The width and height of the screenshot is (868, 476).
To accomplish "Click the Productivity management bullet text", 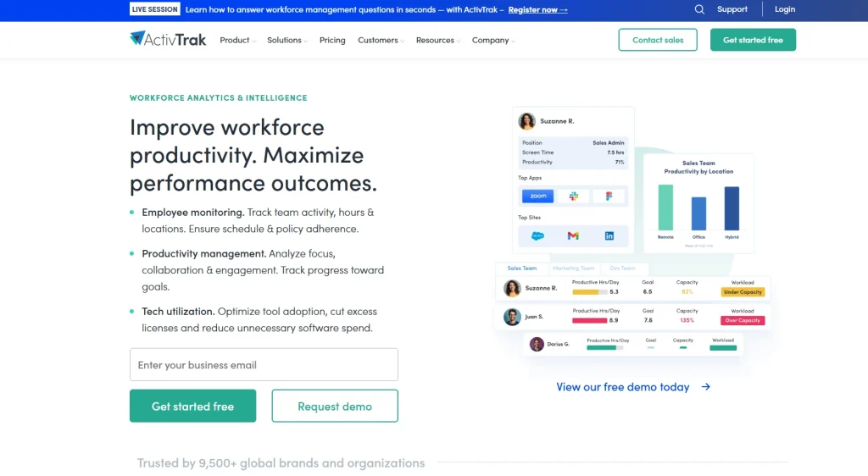I will click(263, 270).
